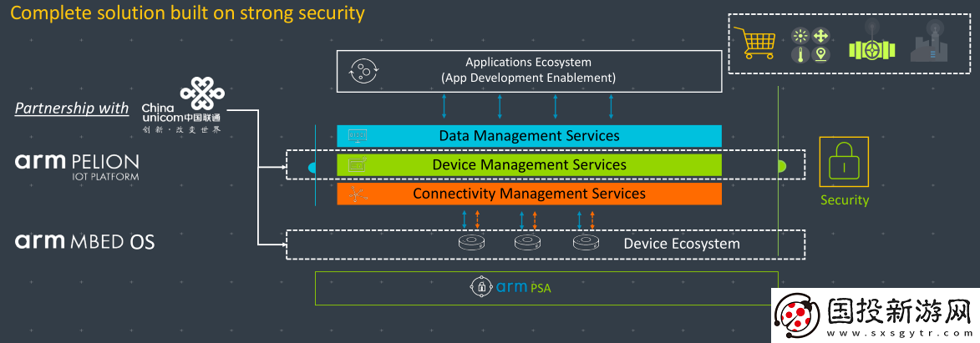This screenshot has width=980, height=343.
Task: Click the Device Ecosystem label
Action: pos(682,244)
